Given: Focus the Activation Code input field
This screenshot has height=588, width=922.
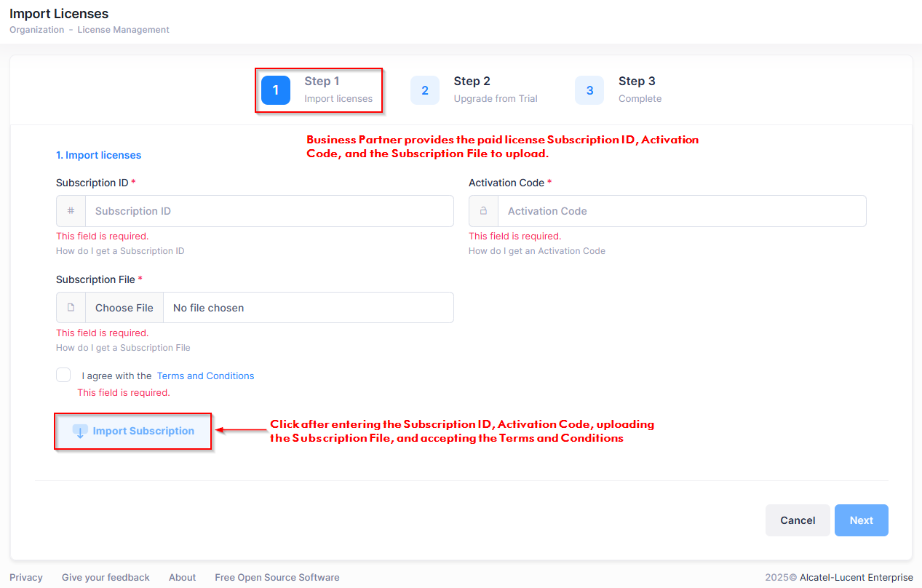Looking at the screenshot, I should [681, 211].
